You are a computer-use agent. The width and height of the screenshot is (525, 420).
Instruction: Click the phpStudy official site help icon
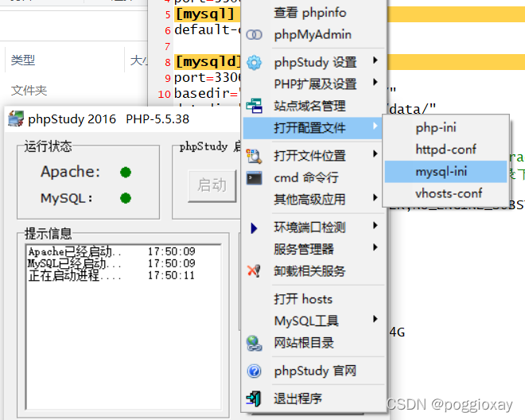point(254,371)
